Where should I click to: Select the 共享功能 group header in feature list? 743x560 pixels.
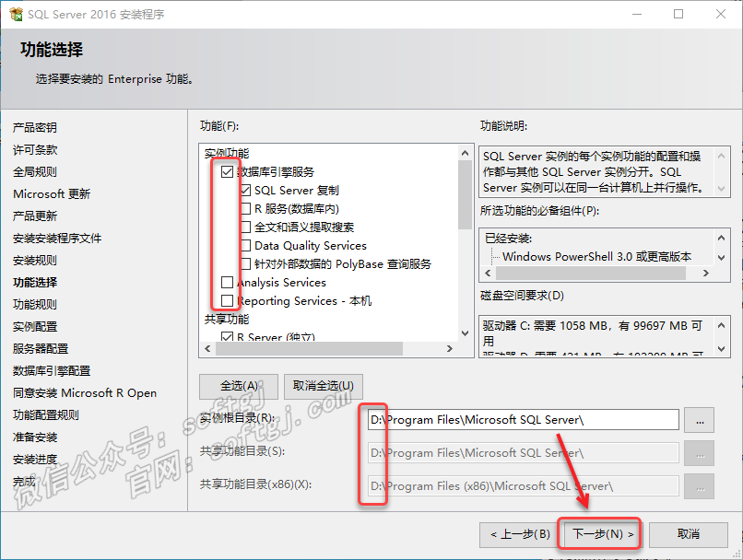227,319
